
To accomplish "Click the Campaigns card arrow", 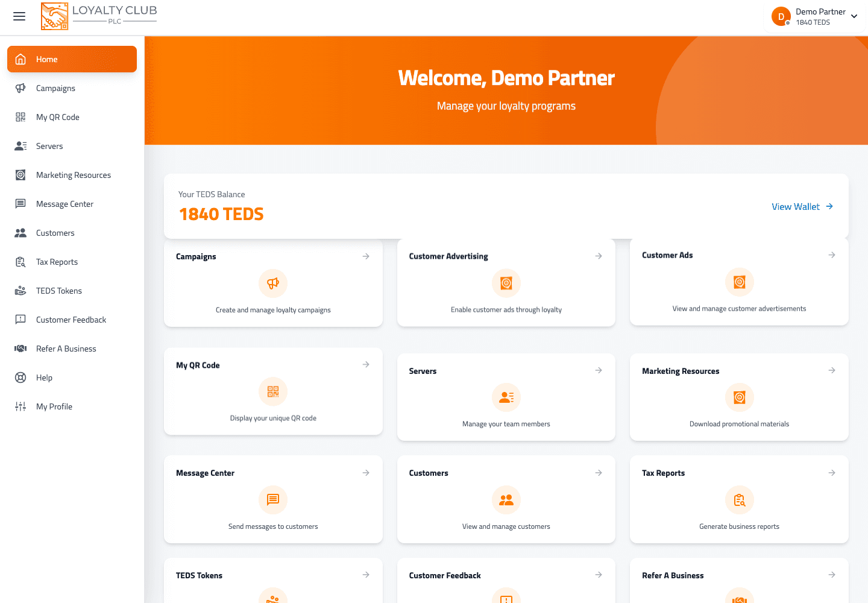I will (x=366, y=256).
